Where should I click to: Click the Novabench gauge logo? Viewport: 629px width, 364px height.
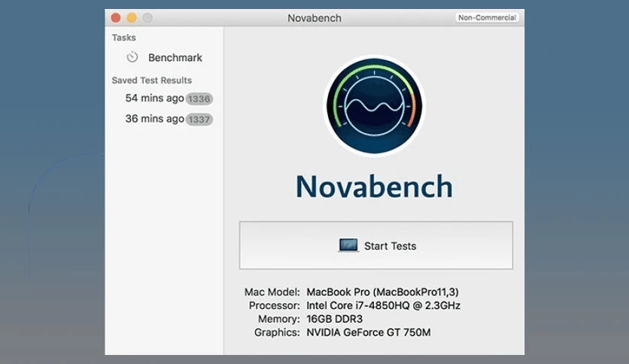[374, 106]
